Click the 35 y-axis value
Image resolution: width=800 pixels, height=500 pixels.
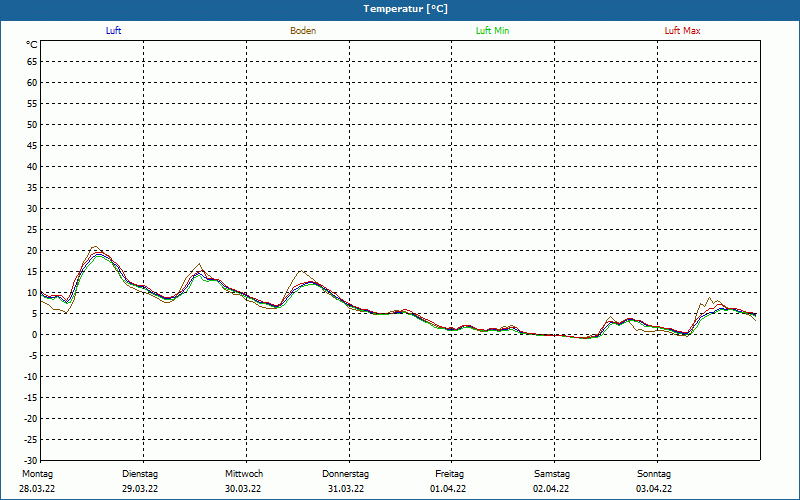tap(32, 188)
